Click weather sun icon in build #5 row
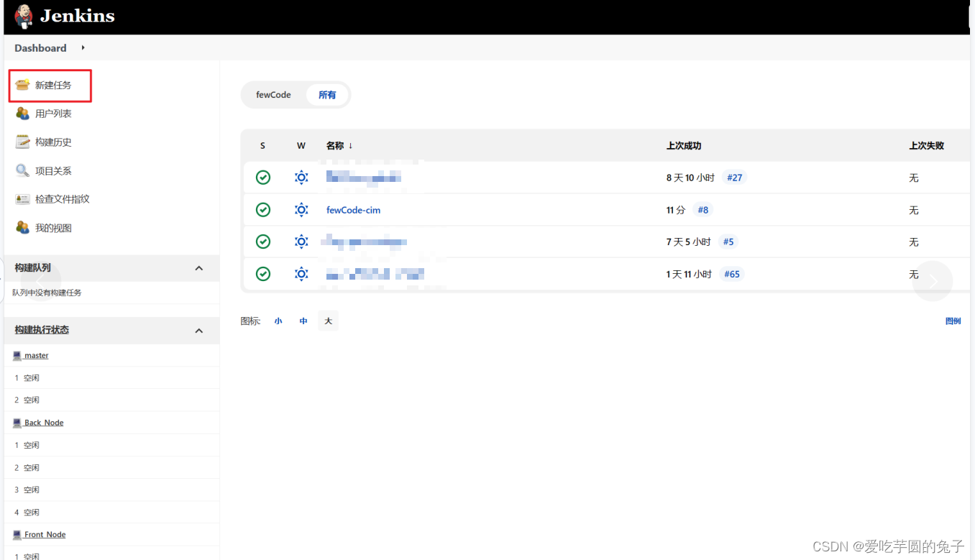Image resolution: width=975 pixels, height=560 pixels. (x=301, y=242)
